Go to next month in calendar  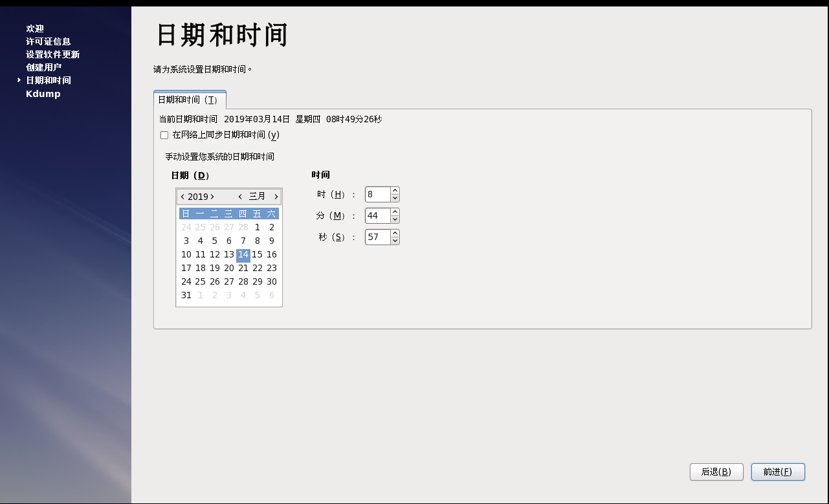[276, 196]
